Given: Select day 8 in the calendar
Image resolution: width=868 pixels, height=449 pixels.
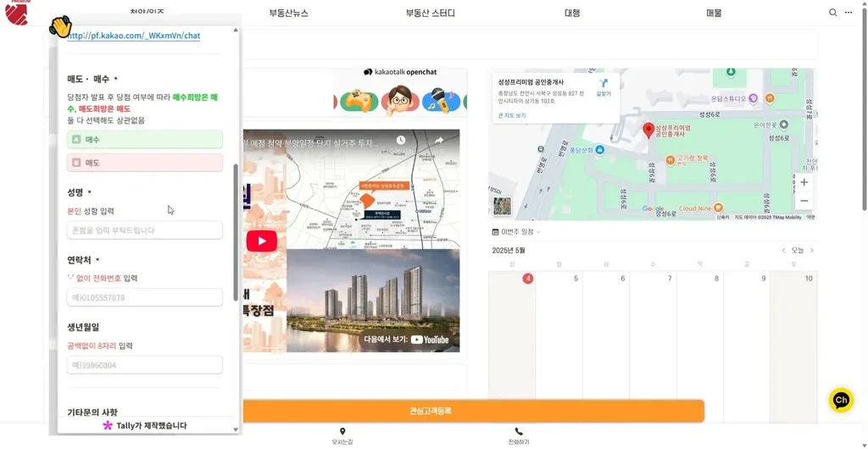Looking at the screenshot, I should click(717, 279).
